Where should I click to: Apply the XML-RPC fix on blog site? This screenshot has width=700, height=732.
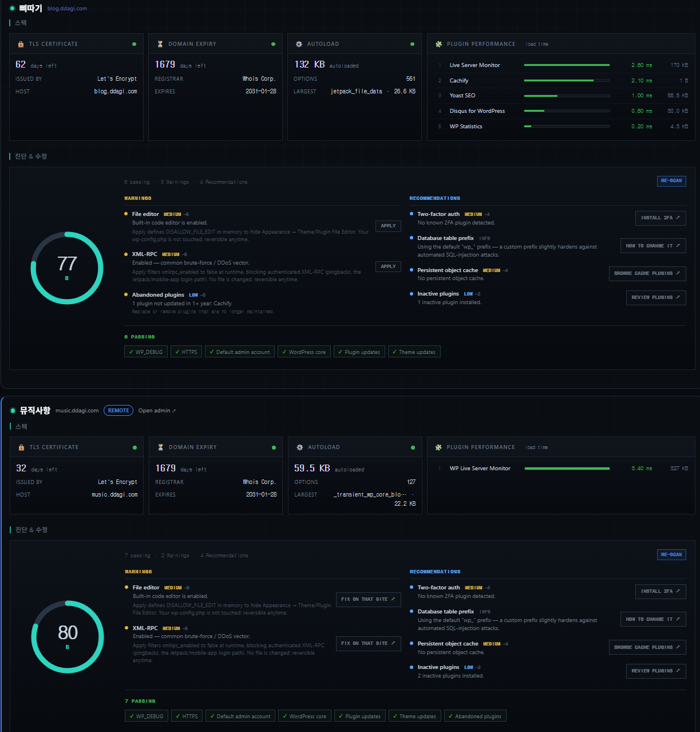pyautogui.click(x=388, y=267)
